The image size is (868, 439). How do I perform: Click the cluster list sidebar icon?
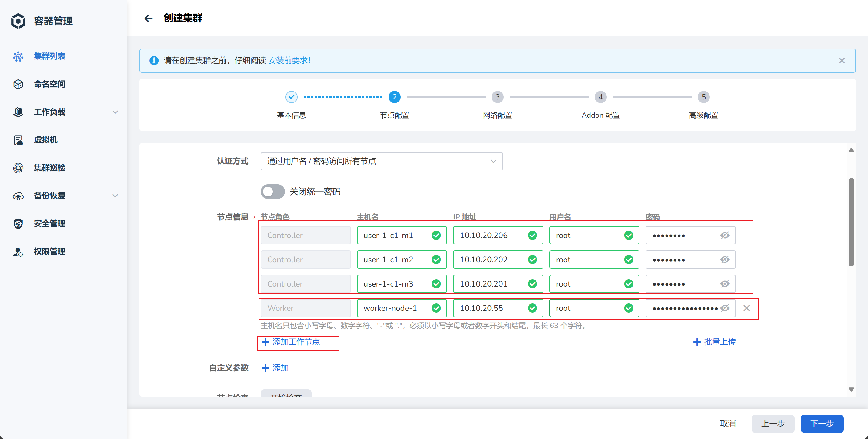point(18,56)
